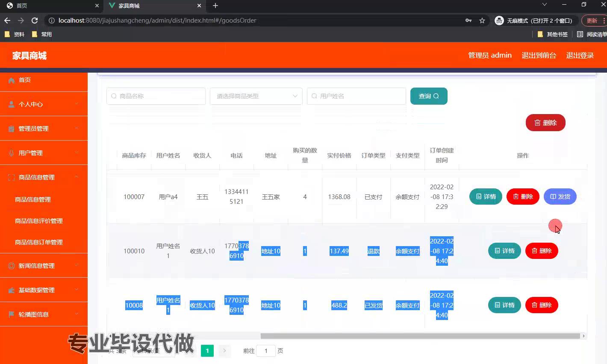This screenshot has width=607, height=364.
Task: Reload the page with refresh icon
Action: [35, 21]
